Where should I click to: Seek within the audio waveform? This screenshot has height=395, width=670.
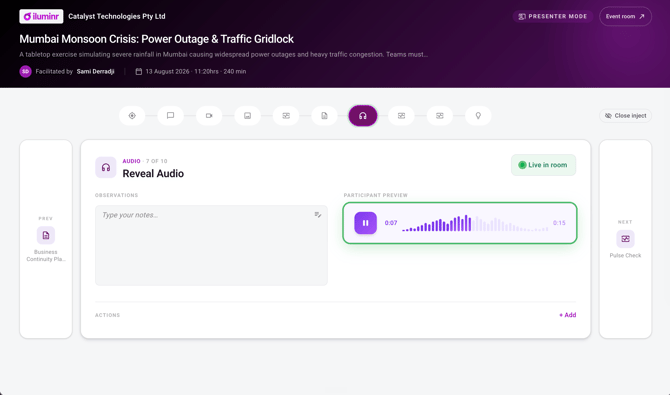coord(475,223)
